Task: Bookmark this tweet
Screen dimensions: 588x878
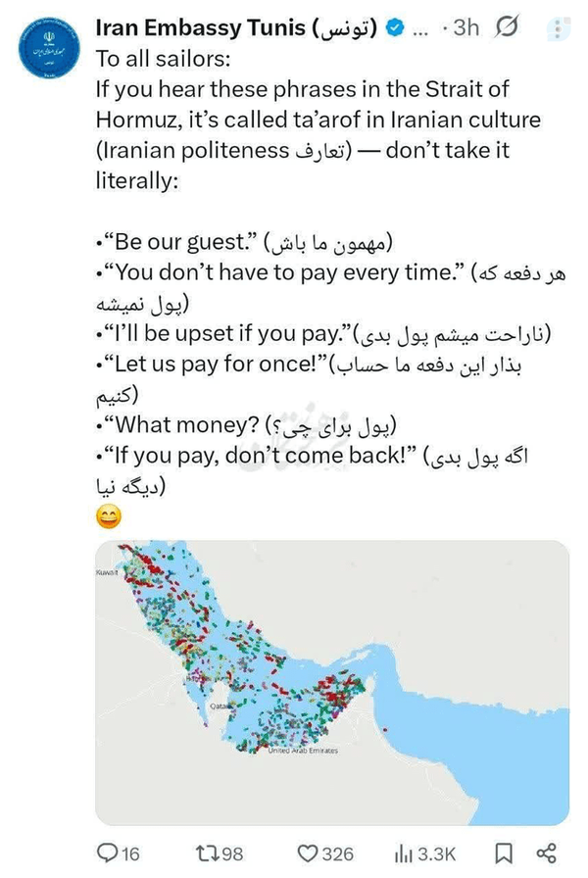Action: [x=504, y=854]
